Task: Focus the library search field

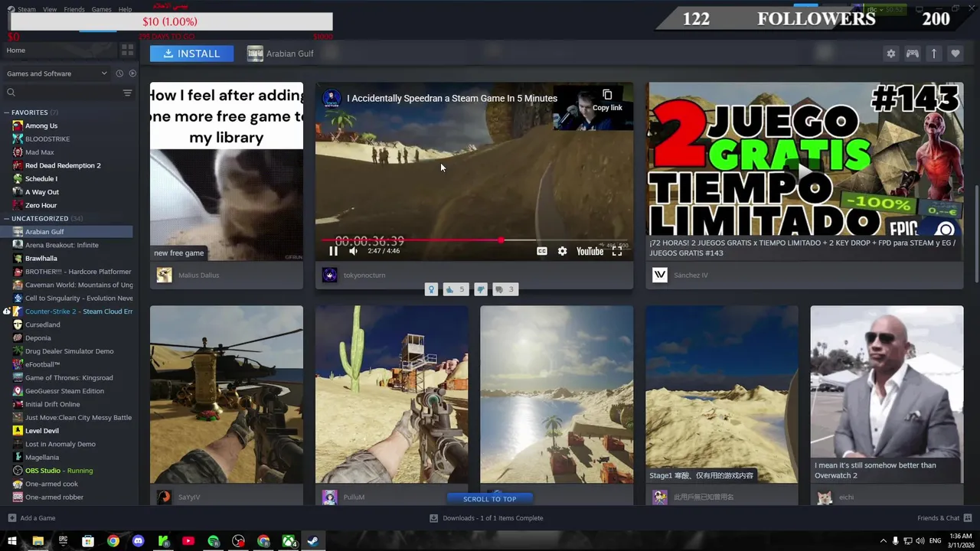Action: (61, 93)
